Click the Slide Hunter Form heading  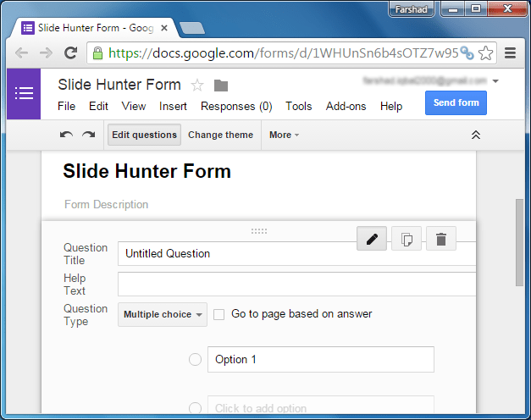pos(147,171)
